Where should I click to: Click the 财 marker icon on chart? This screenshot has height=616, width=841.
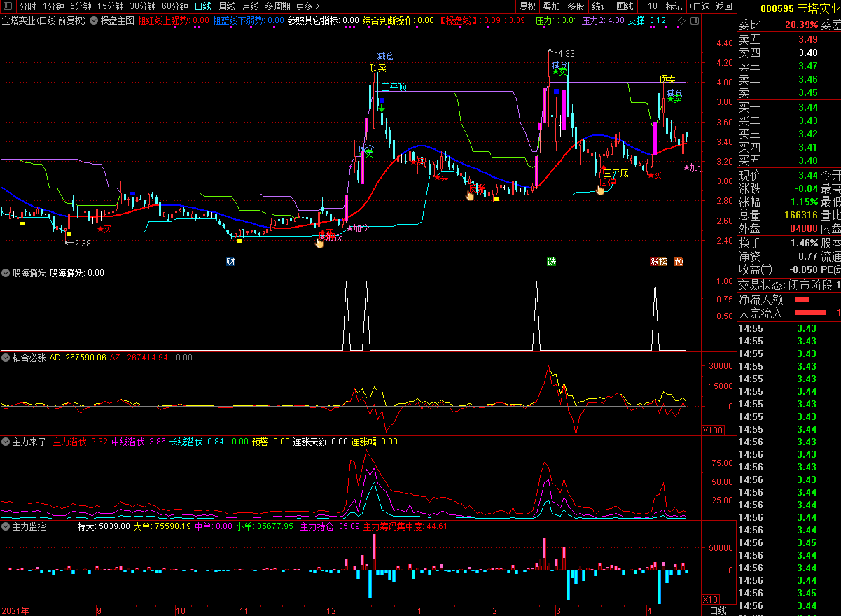click(x=230, y=262)
